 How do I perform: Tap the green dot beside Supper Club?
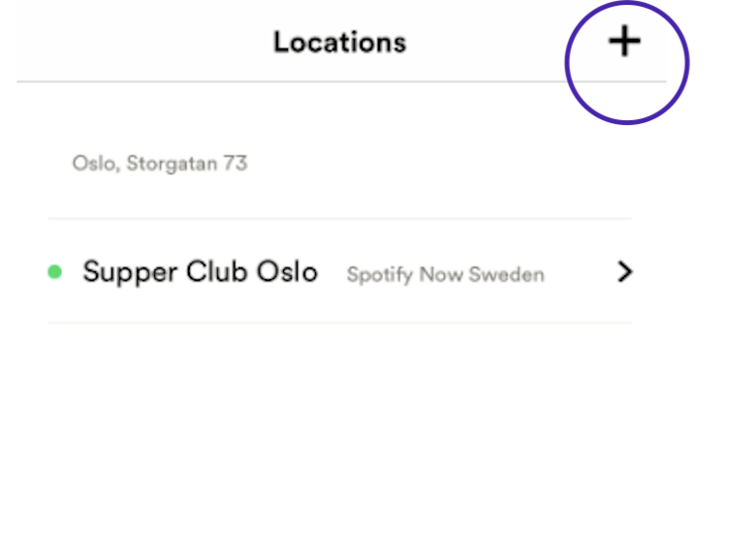[x=54, y=272]
